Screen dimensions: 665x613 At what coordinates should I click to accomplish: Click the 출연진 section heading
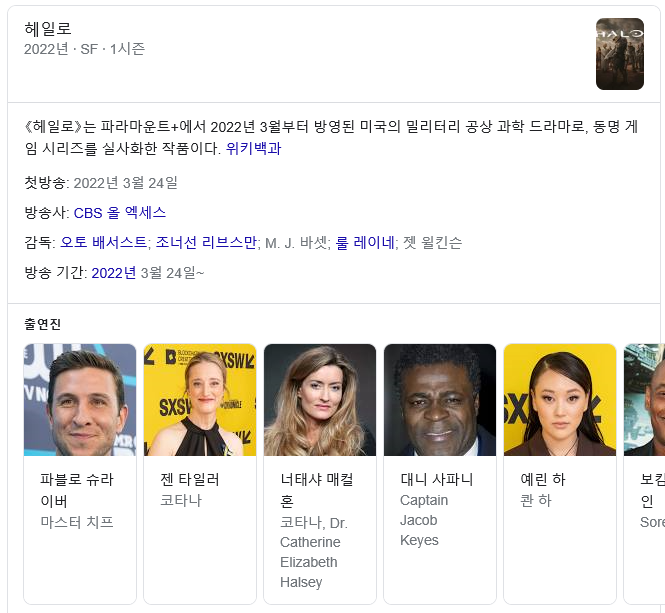point(42,324)
